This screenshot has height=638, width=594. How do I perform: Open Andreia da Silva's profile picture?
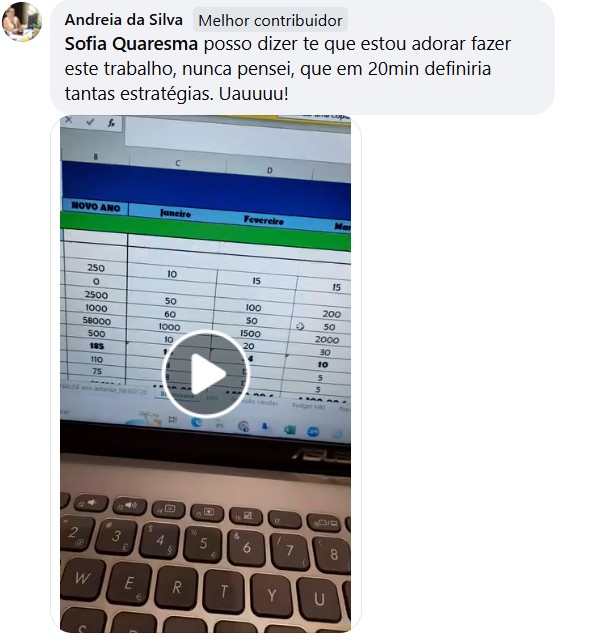[22, 21]
